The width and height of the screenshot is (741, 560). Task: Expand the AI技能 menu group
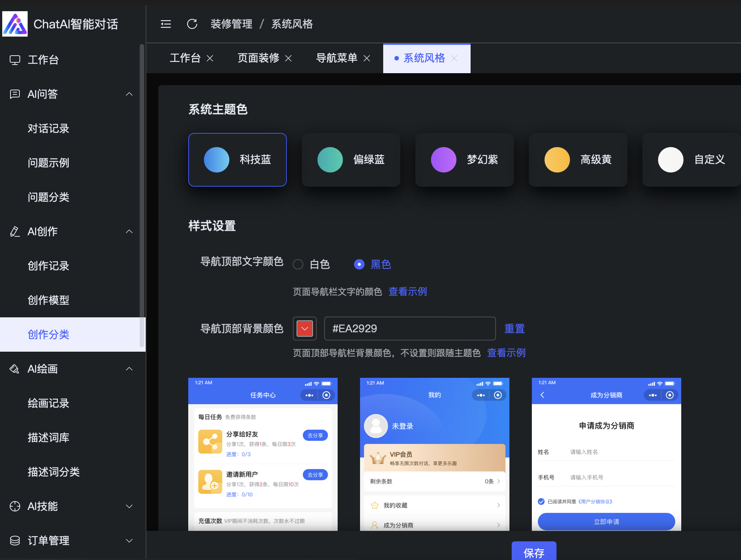129,506
